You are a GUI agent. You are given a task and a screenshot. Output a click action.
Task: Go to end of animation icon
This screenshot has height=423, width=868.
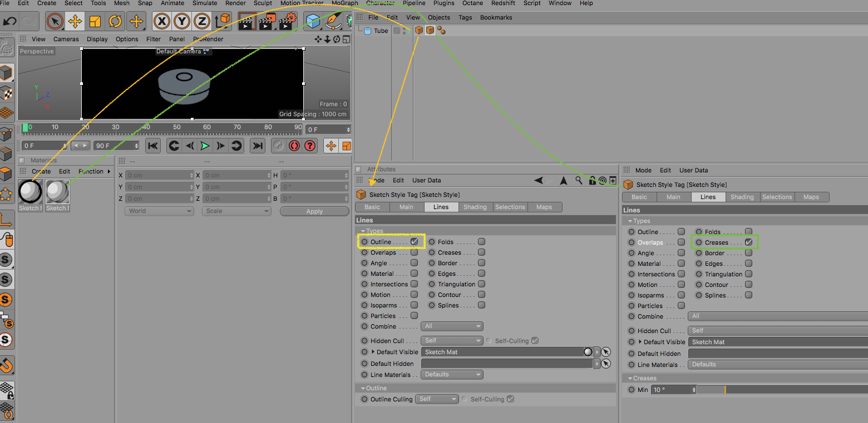[257, 146]
